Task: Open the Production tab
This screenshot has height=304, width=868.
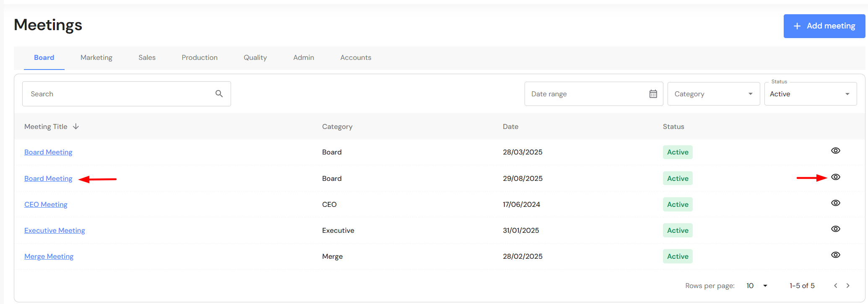Action: tap(200, 58)
